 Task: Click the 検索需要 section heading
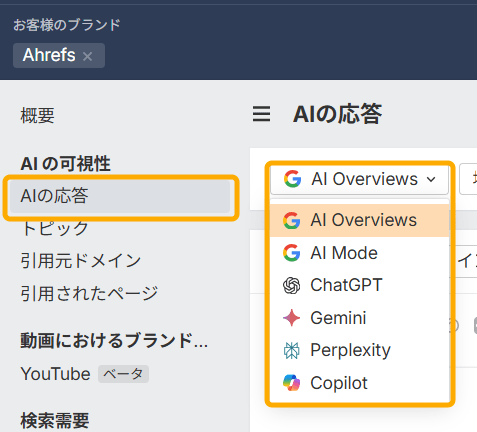55,420
